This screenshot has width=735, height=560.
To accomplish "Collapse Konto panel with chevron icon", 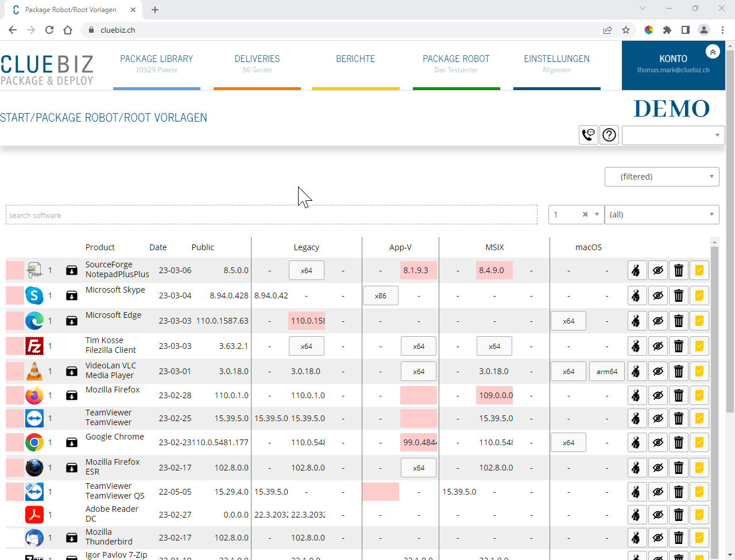I will pos(713,52).
